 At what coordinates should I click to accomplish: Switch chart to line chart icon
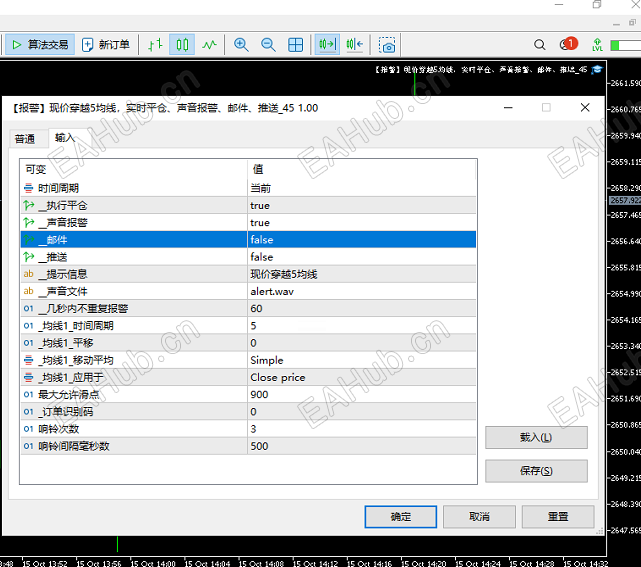(209, 44)
